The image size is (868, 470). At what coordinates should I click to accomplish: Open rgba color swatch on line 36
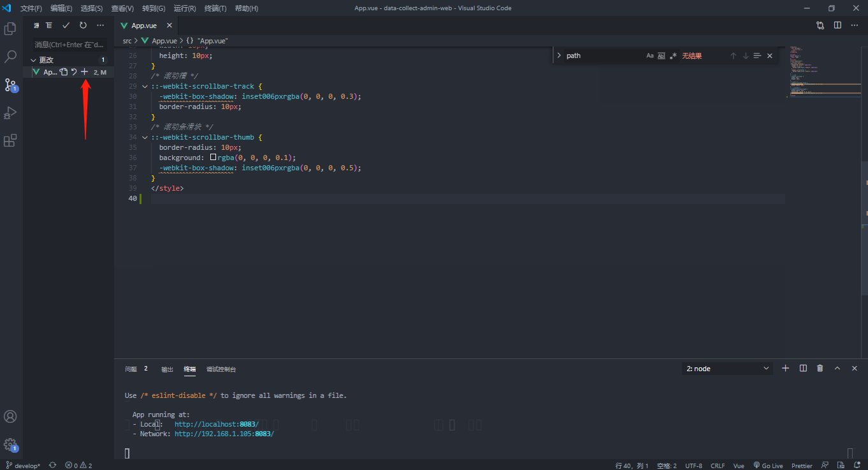[x=213, y=157]
